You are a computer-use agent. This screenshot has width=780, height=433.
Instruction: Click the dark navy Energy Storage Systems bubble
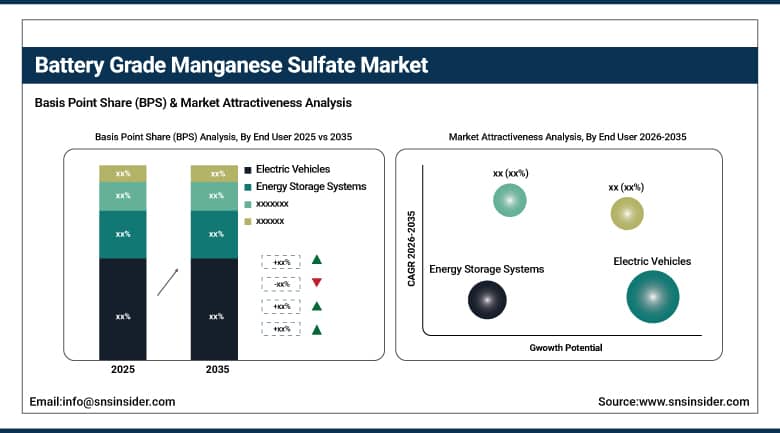[x=487, y=300]
